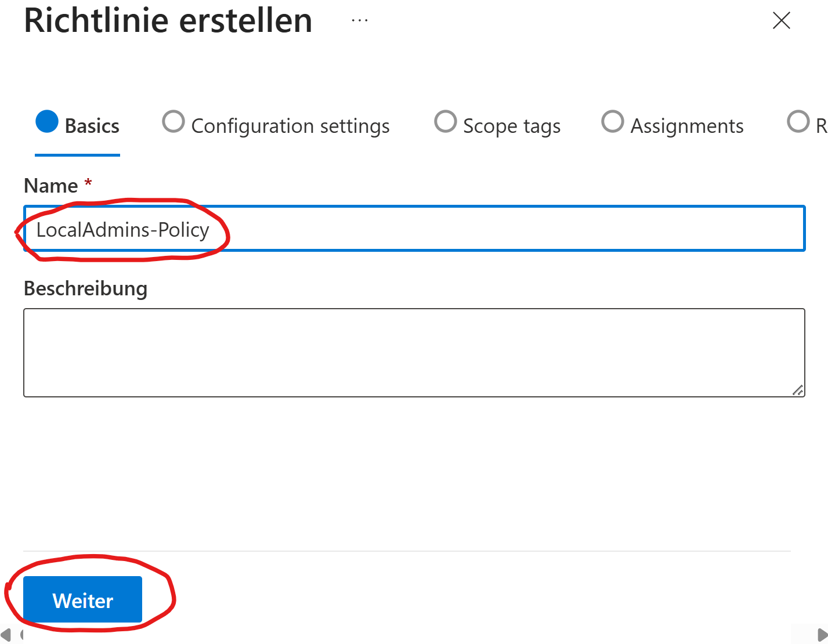The width and height of the screenshot is (828, 644).
Task: Click the Beschreibung text area resize handle
Action: coord(798,390)
